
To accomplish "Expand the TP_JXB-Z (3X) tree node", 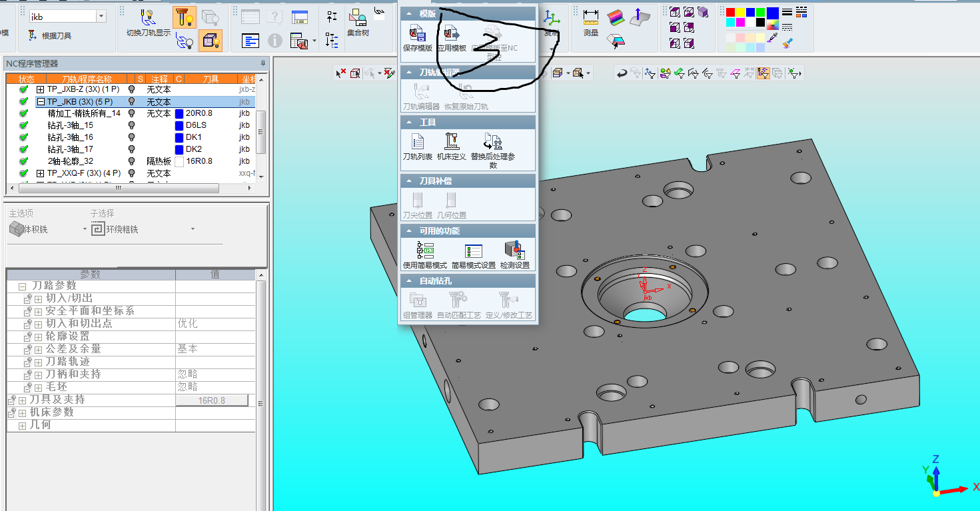I will click(x=40, y=89).
